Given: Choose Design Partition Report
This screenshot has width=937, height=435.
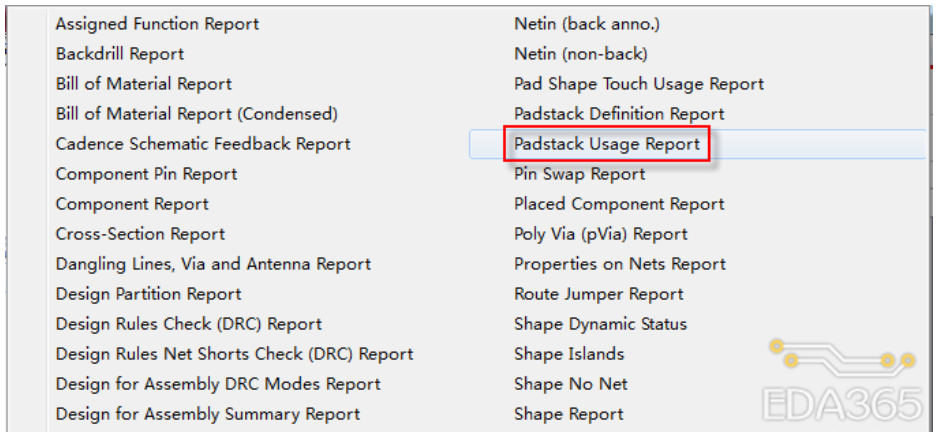Looking at the screenshot, I should (148, 294).
